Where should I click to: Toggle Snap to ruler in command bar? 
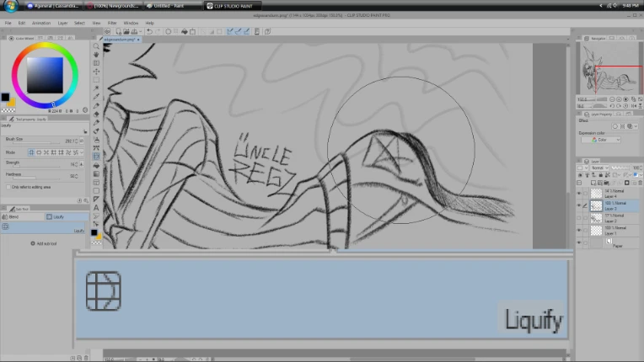click(x=230, y=31)
